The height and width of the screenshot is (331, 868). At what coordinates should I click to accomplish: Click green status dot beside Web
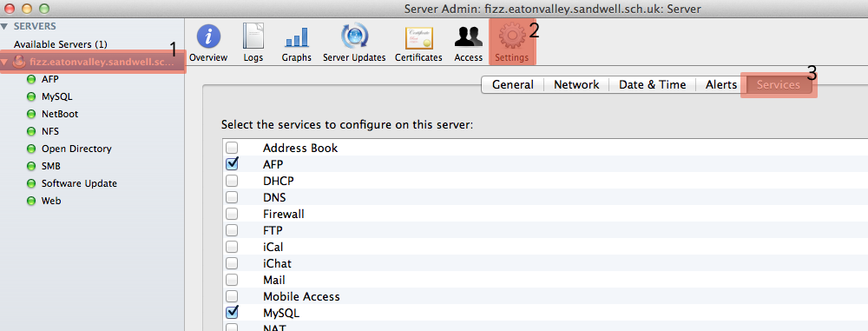tap(31, 201)
